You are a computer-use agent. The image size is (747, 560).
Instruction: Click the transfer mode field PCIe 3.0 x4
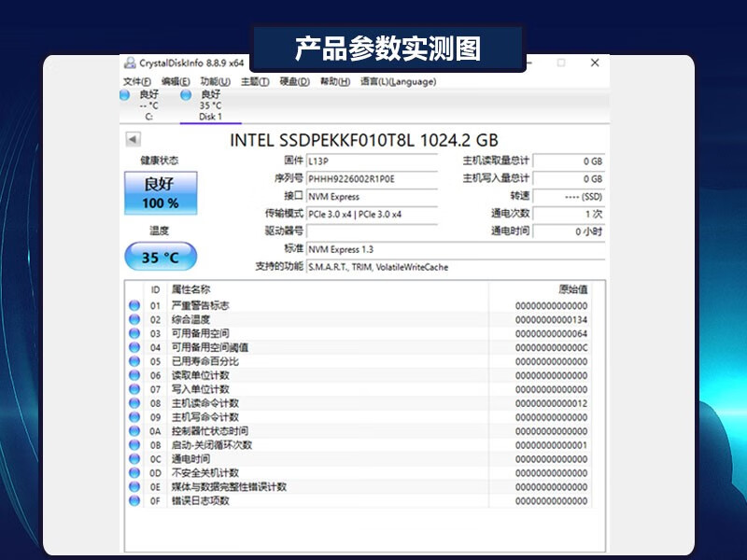click(372, 215)
